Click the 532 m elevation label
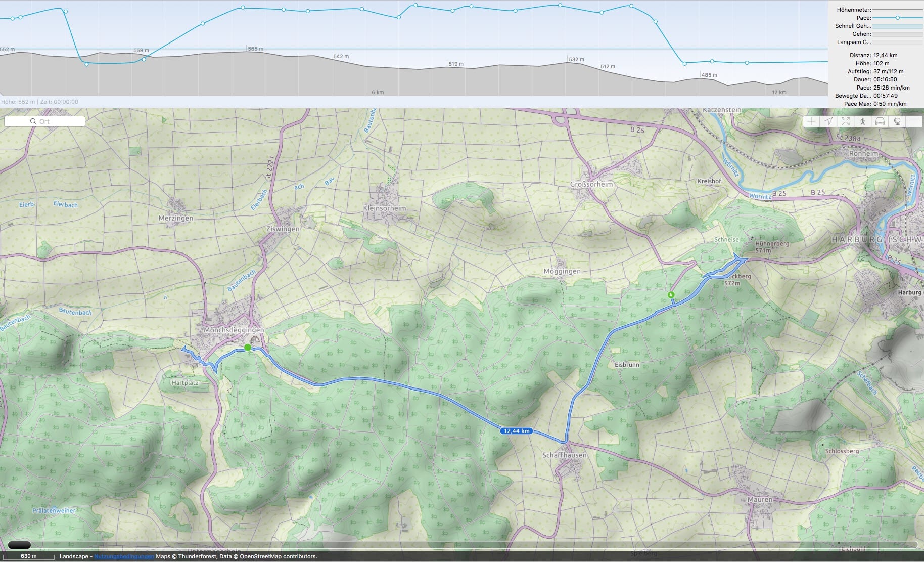The height and width of the screenshot is (562, 924). coord(577,59)
